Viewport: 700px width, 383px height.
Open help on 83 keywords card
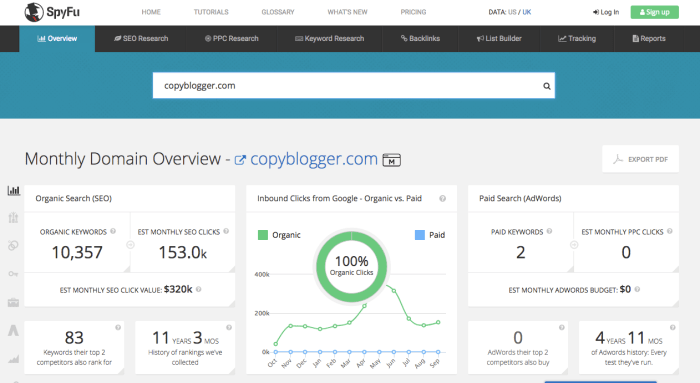(x=118, y=328)
